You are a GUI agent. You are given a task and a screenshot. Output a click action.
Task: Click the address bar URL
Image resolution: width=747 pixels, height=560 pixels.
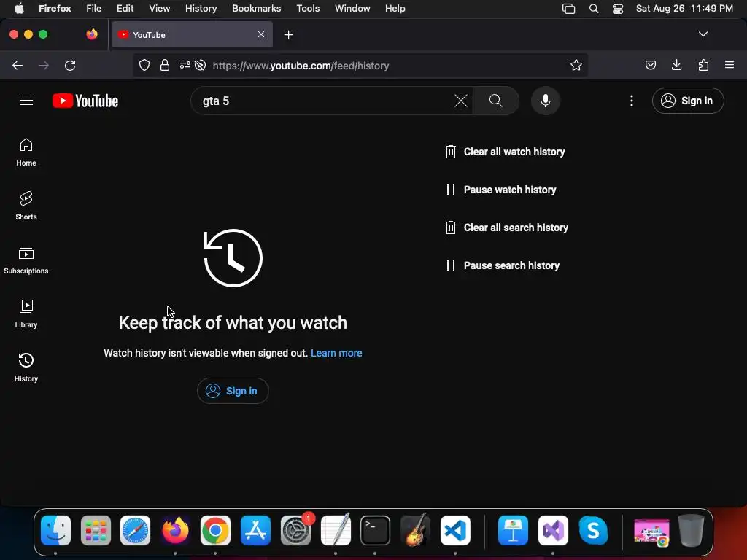301,66
